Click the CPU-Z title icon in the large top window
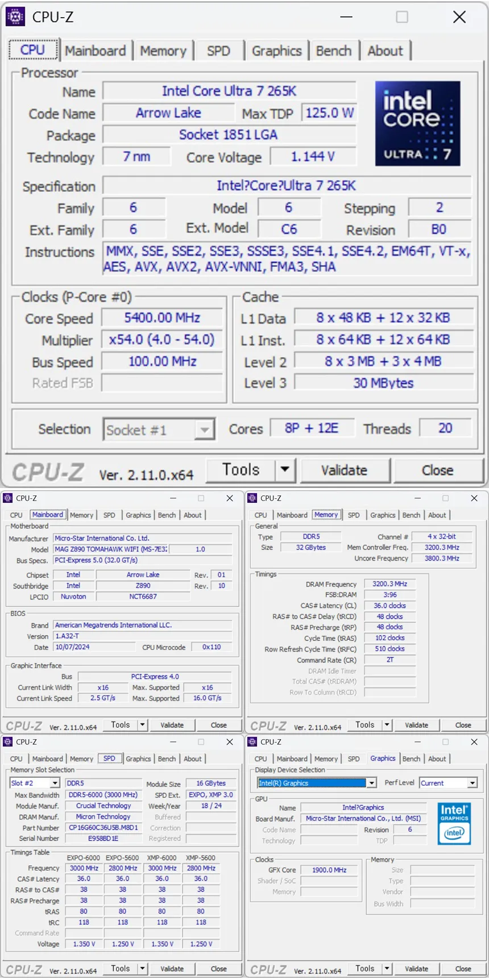Image resolution: width=489 pixels, height=980 pixels. pos(15,17)
